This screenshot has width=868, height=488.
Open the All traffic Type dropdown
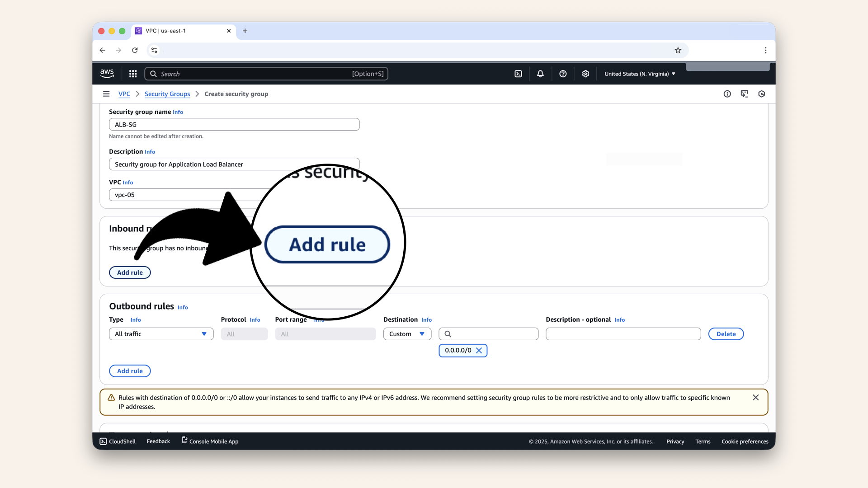[161, 334]
